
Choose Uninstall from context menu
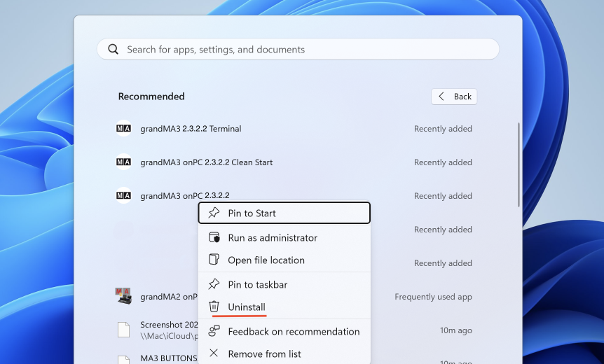tap(284, 307)
